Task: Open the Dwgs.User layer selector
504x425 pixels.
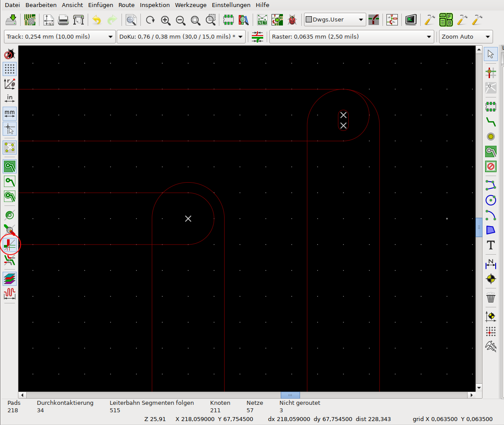Action: coord(335,20)
